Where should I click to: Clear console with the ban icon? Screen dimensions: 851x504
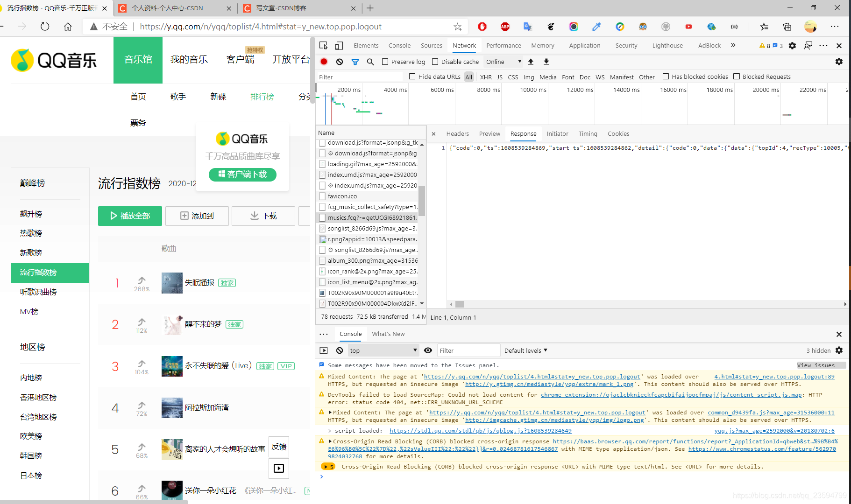pos(340,350)
